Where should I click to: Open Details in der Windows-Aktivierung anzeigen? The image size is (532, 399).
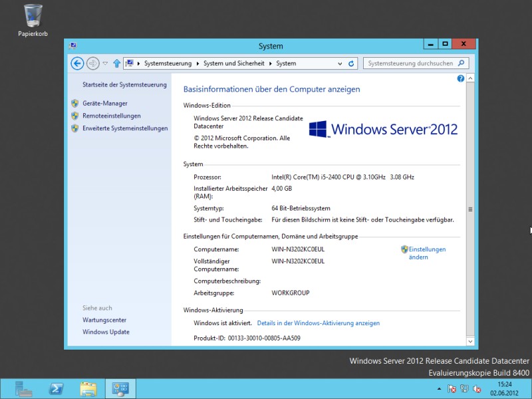(319, 323)
